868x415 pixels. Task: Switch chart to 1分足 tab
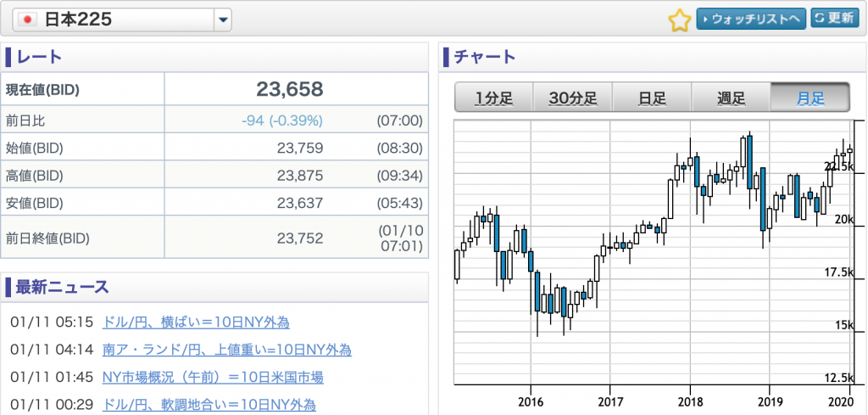(494, 98)
